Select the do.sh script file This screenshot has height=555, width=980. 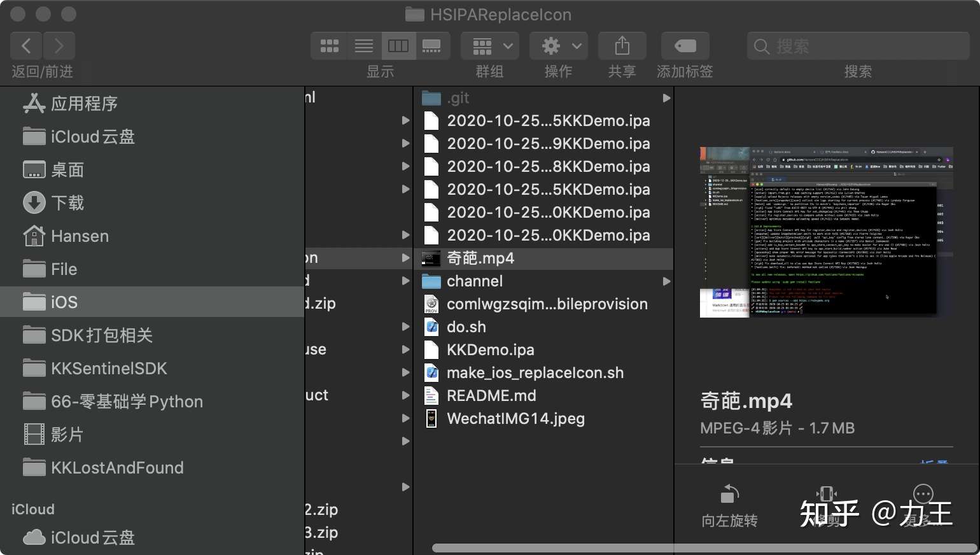(543, 327)
